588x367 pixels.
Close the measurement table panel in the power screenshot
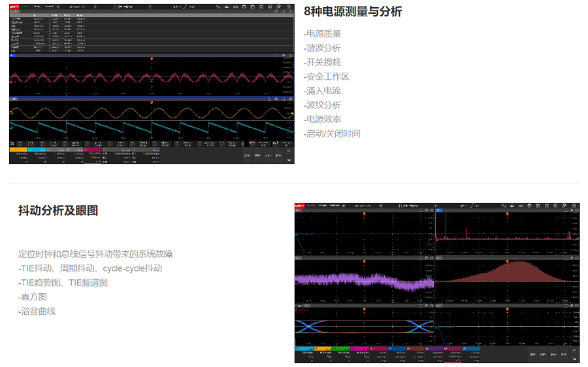[x=289, y=11]
